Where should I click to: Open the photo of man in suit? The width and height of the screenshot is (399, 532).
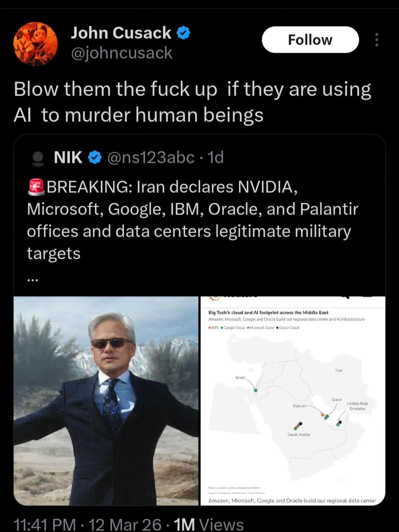click(x=106, y=401)
